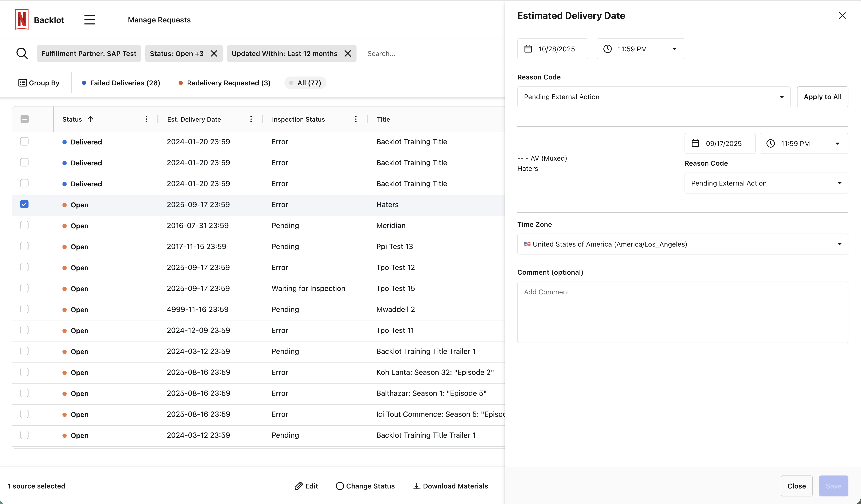Viewport: 861px width, 504px height.
Task: Uncheck the Haters row checkbox
Action: (24, 204)
